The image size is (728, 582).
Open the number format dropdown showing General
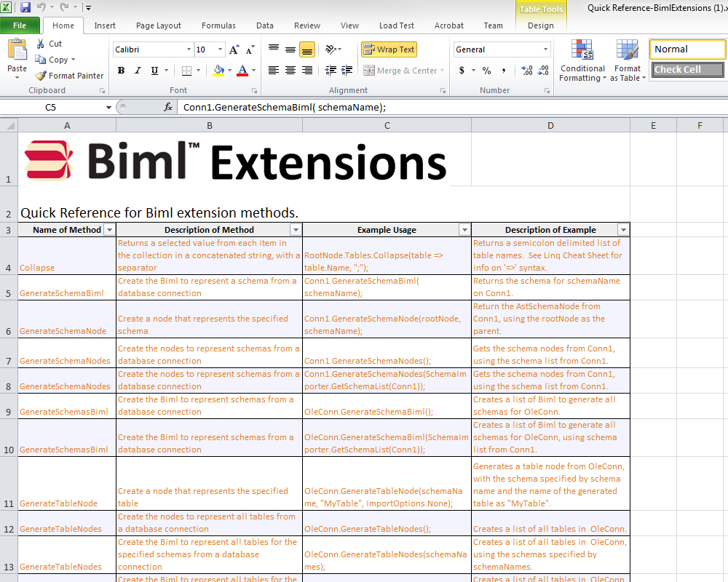[545, 49]
